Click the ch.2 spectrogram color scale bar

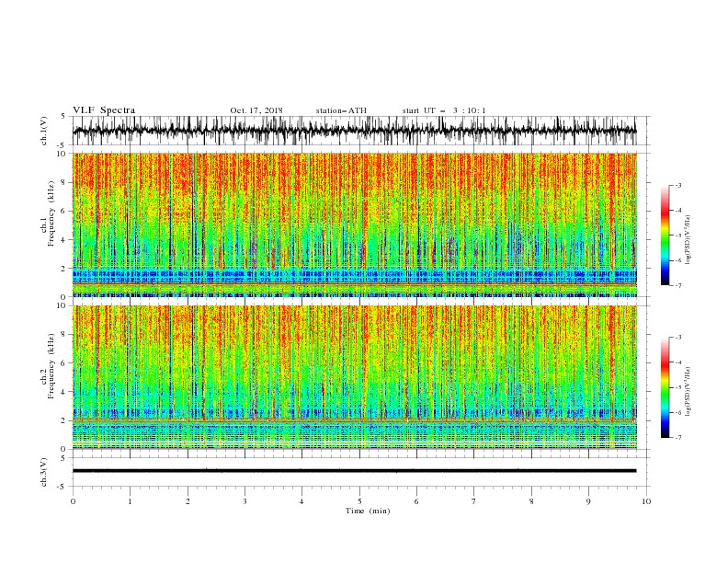click(665, 387)
